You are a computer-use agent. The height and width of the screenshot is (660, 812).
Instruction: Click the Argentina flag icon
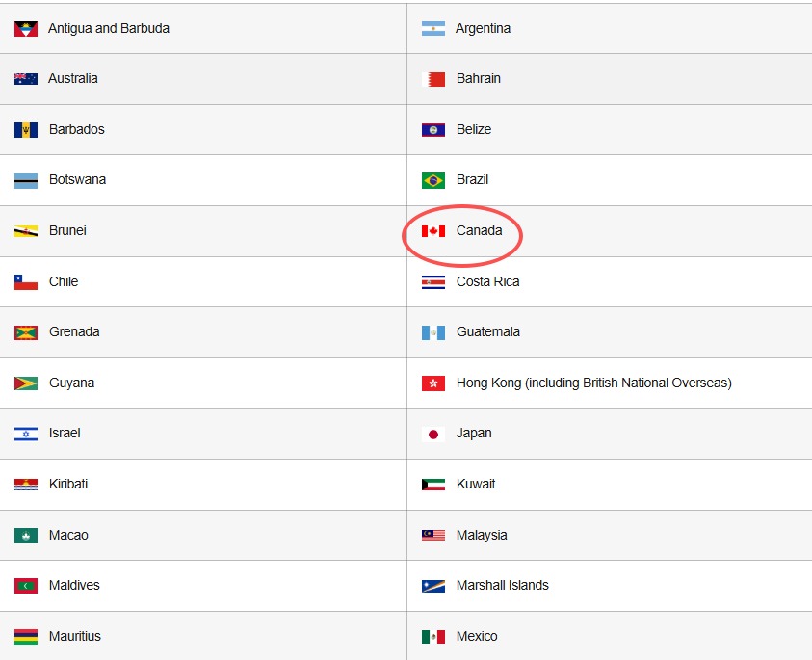432,29
